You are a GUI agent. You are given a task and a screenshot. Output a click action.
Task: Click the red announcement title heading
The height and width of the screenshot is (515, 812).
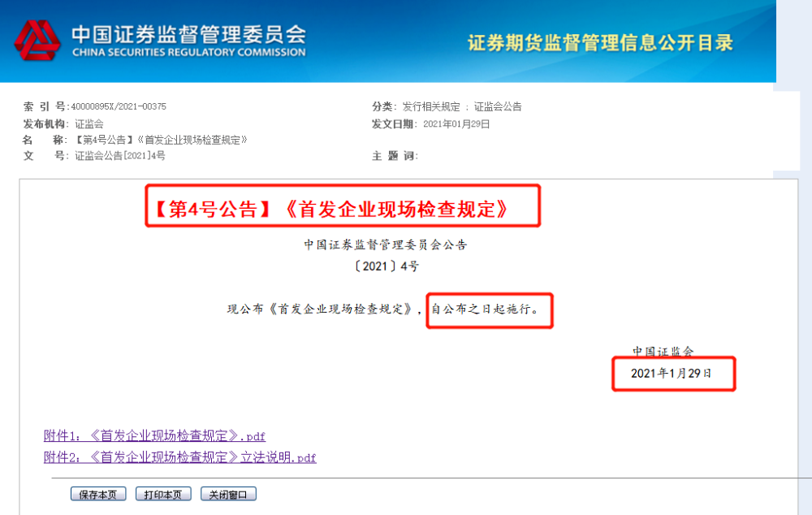(x=331, y=210)
